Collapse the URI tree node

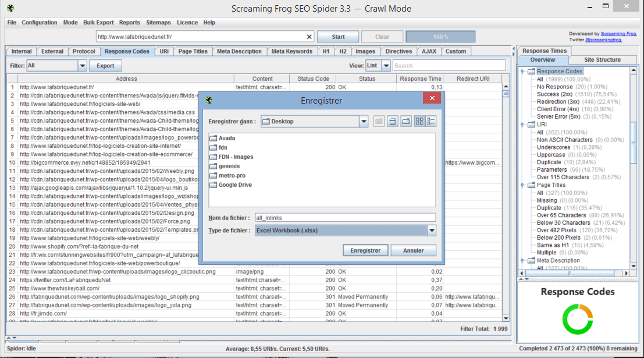coord(522,125)
